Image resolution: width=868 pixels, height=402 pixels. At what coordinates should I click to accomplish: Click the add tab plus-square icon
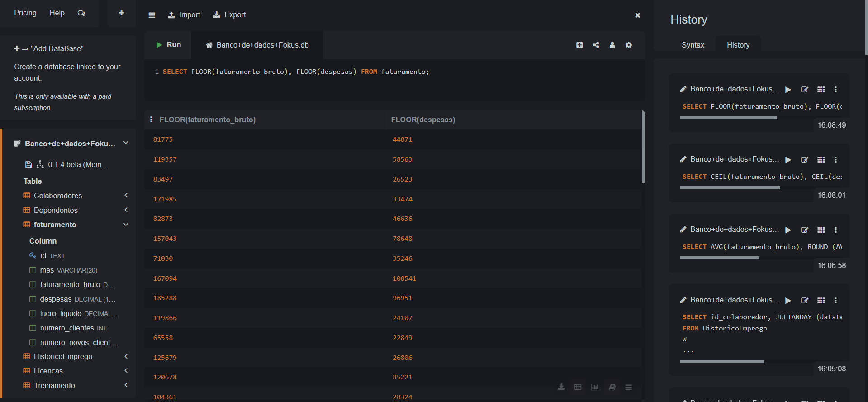[579, 45]
